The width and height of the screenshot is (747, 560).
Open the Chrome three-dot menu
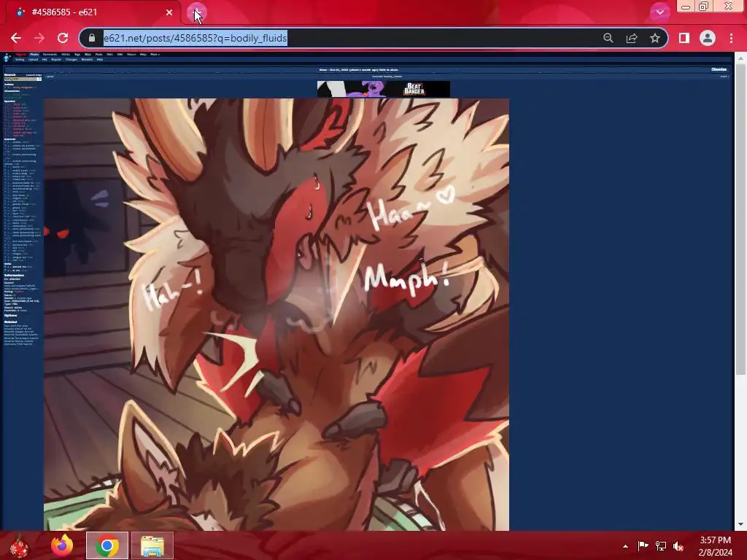(731, 38)
